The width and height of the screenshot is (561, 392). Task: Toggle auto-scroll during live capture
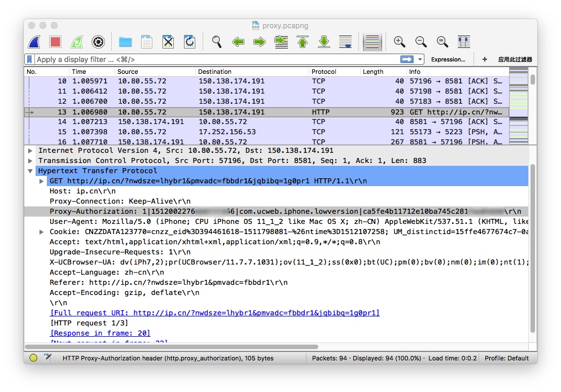coord(345,42)
